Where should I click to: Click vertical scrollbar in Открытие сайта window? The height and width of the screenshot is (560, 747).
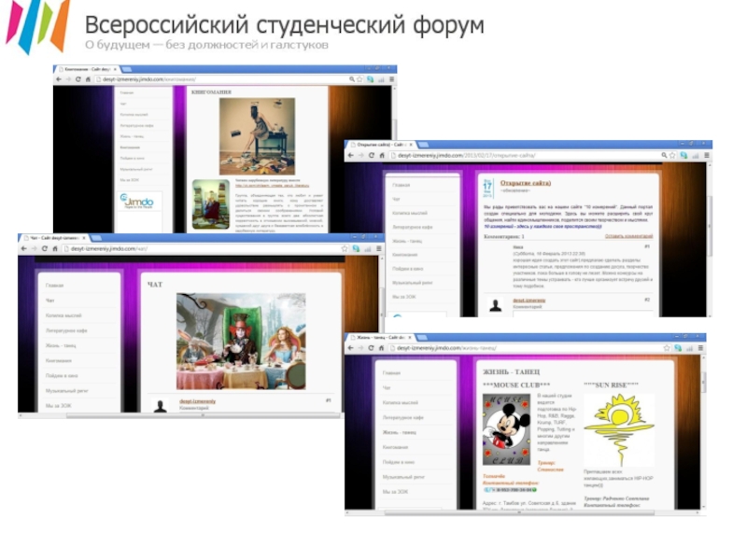(x=709, y=226)
